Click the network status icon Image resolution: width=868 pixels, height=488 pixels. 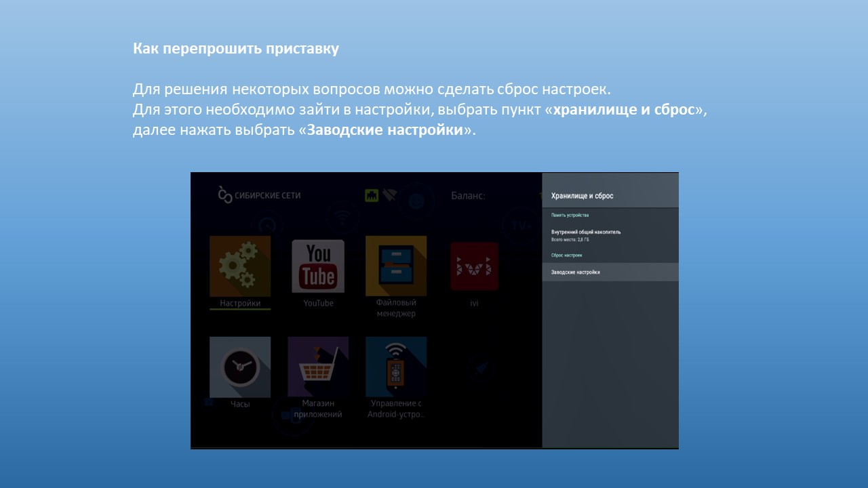(x=372, y=195)
